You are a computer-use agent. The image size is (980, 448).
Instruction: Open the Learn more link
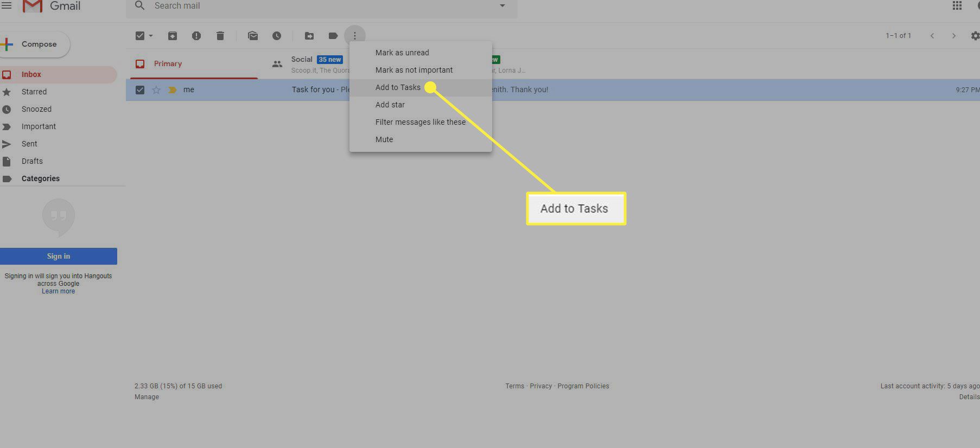pos(59,291)
